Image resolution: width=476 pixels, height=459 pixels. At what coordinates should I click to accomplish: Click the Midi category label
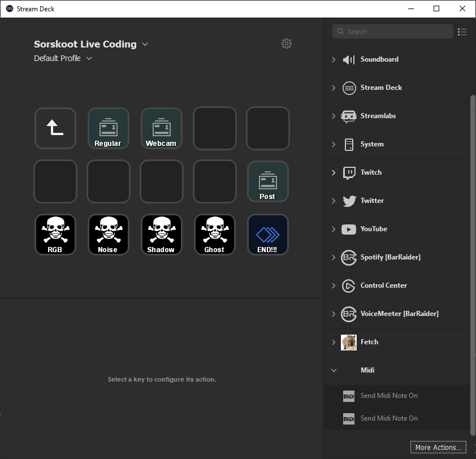pyautogui.click(x=367, y=370)
